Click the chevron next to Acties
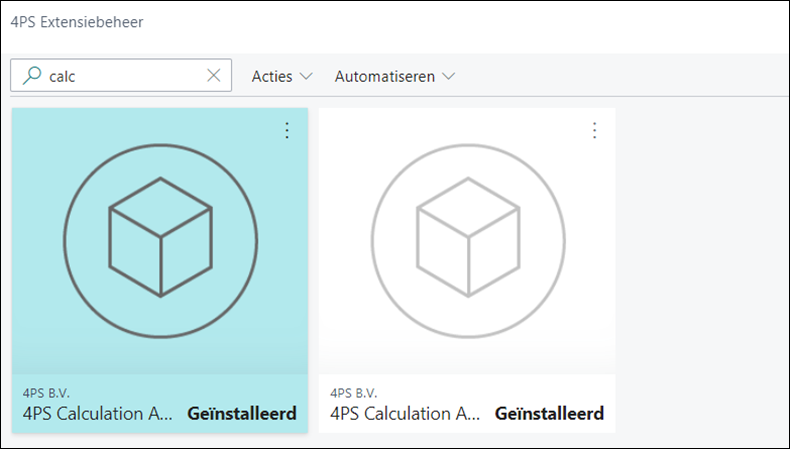The image size is (790, 449). [306, 77]
